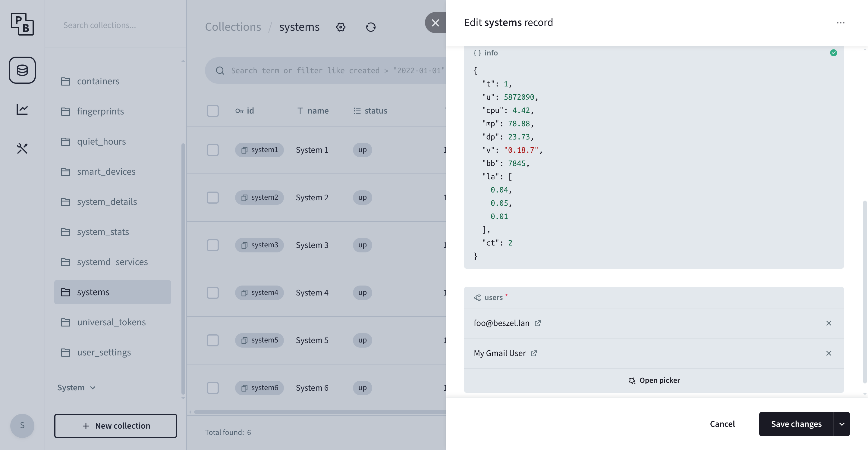Viewport: 868px width, 450px height.
Task: Click the edit panel vertical scrollbar
Action: coord(865,292)
